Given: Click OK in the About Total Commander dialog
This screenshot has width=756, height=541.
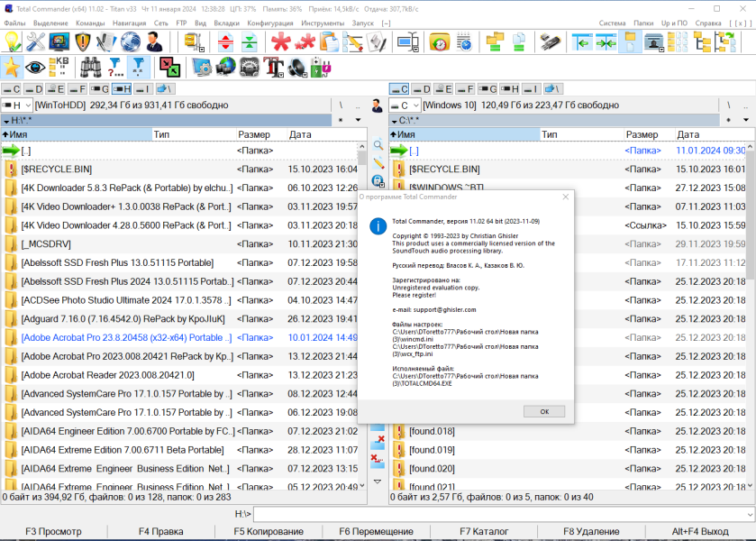Looking at the screenshot, I should pyautogui.click(x=544, y=411).
